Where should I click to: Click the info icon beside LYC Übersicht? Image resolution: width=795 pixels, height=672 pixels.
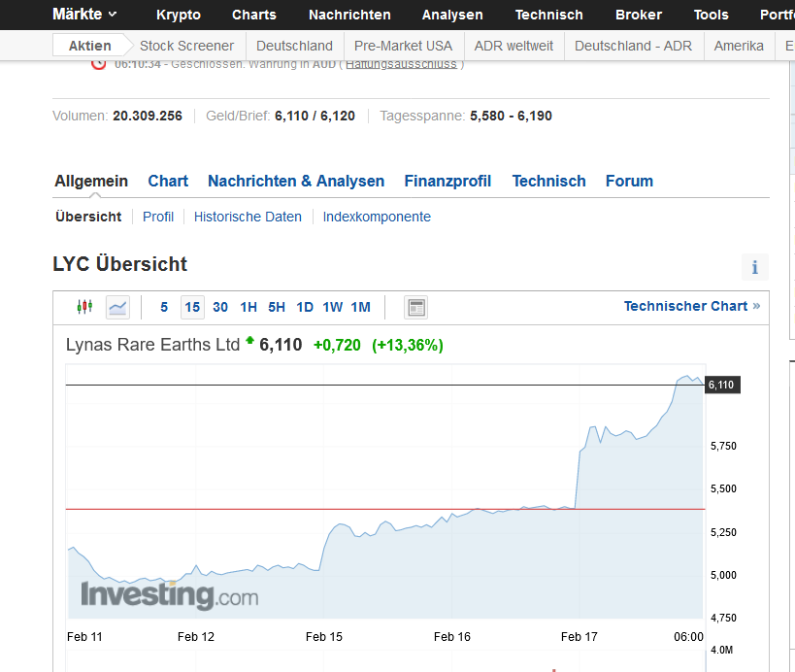click(754, 268)
